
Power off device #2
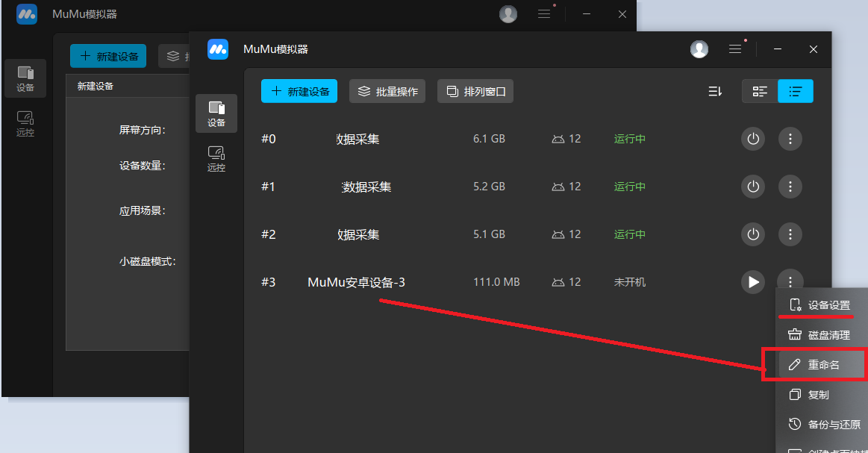point(753,234)
